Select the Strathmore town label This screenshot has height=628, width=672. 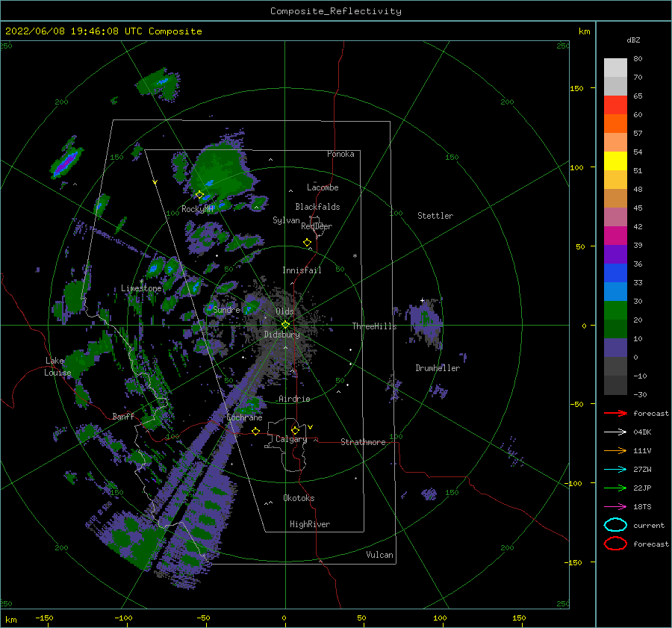(363, 442)
